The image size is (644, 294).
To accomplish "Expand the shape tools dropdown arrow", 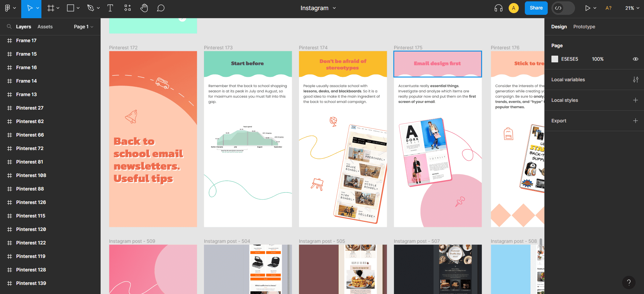I will click(x=78, y=8).
